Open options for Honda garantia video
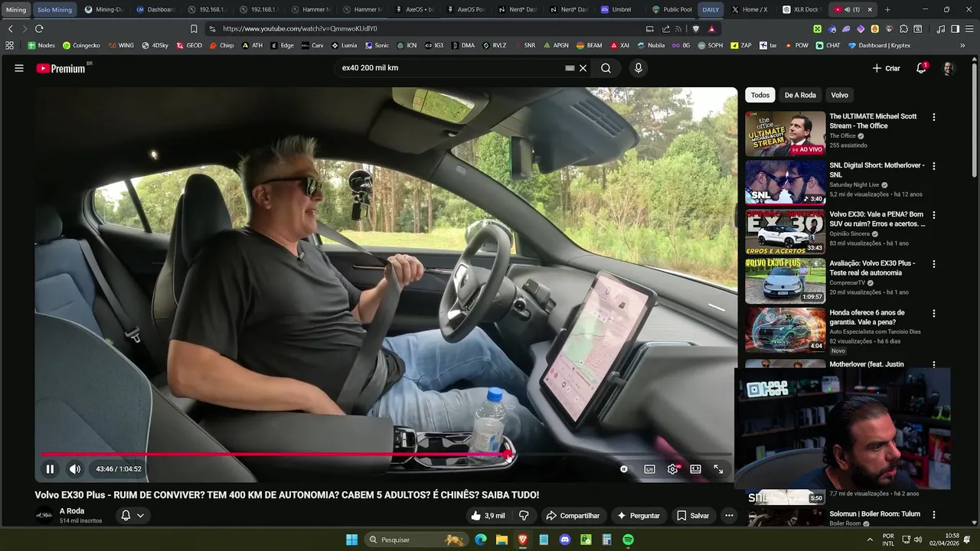The width and height of the screenshot is (980, 551). (x=933, y=313)
